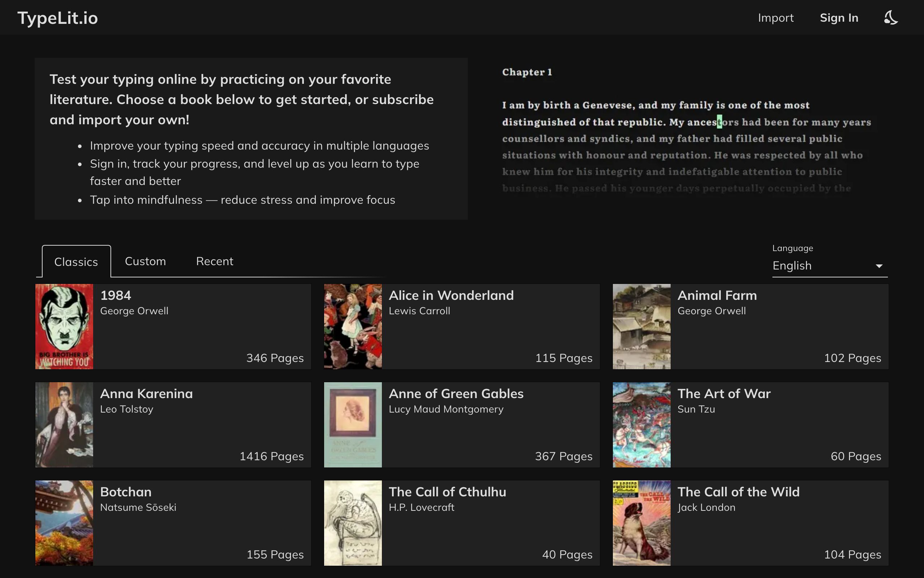Viewport: 924px width, 578px height.
Task: Select the 1984 book title
Action: (x=116, y=295)
